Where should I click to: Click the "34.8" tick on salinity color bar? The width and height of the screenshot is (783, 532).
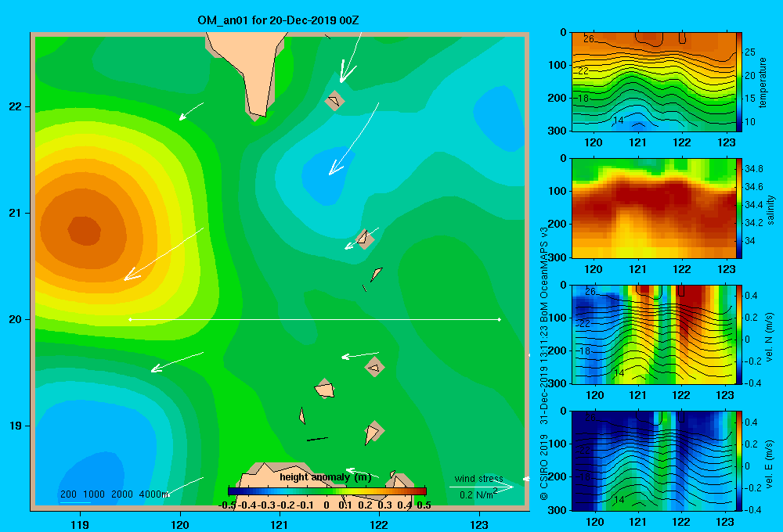click(x=754, y=169)
